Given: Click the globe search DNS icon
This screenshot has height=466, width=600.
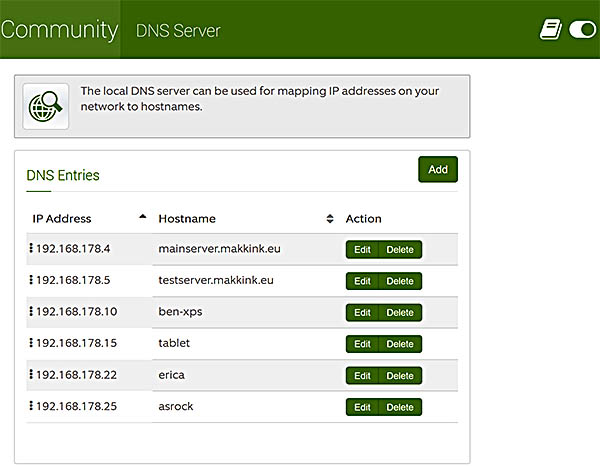Looking at the screenshot, I should [x=46, y=106].
